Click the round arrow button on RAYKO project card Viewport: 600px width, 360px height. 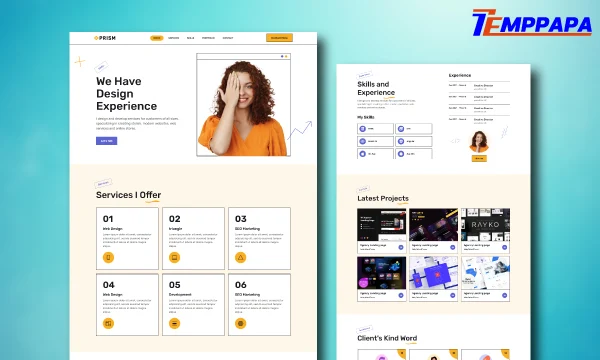504,247
